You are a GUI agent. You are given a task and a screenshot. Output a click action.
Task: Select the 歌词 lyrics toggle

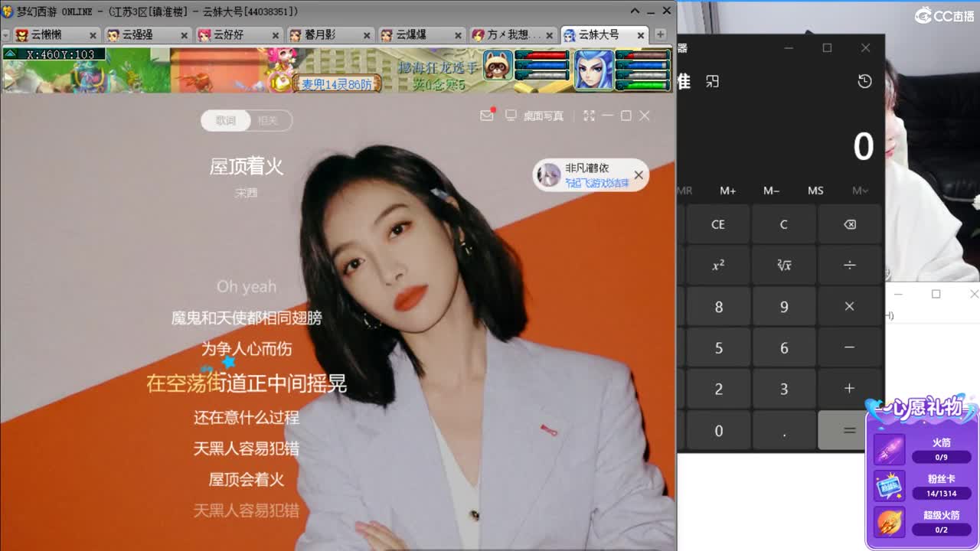[x=226, y=120]
